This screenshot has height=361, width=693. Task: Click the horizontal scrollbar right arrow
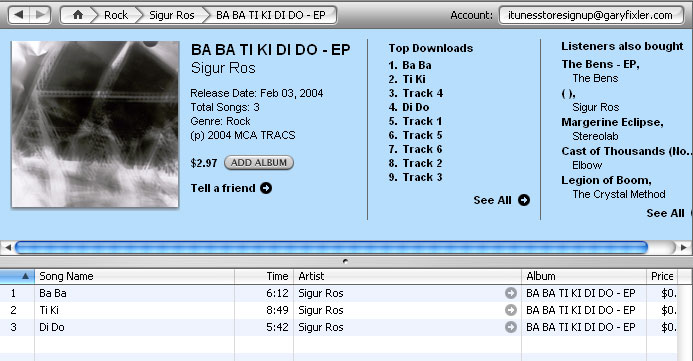(683, 247)
